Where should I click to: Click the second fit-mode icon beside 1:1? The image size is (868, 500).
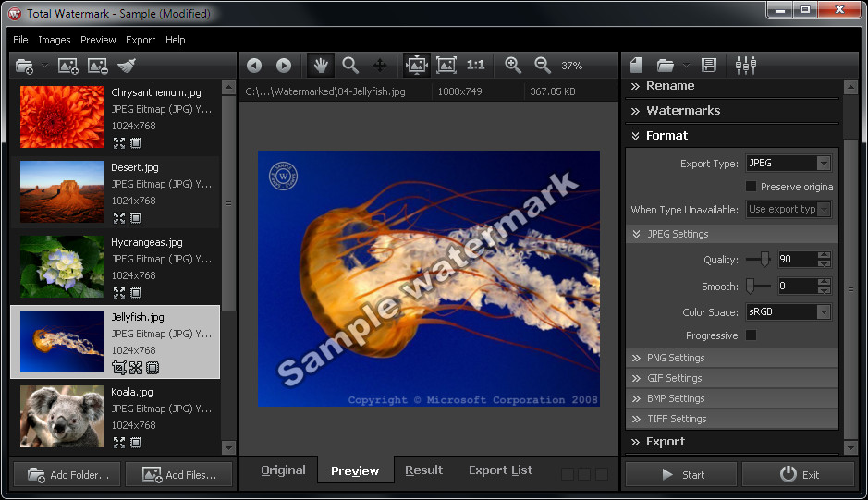click(446, 66)
